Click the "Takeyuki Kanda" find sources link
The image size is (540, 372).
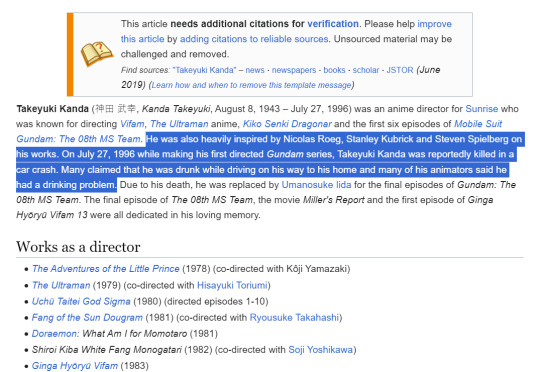[204, 70]
